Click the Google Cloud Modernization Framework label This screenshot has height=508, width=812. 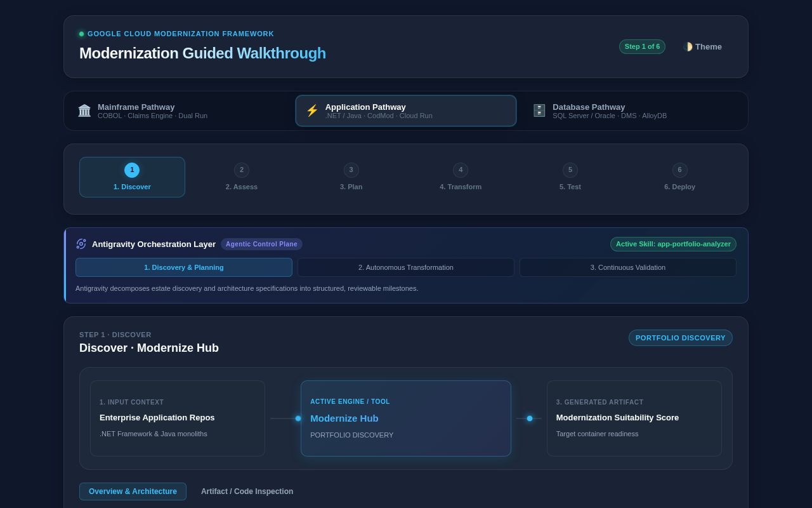coord(181,34)
